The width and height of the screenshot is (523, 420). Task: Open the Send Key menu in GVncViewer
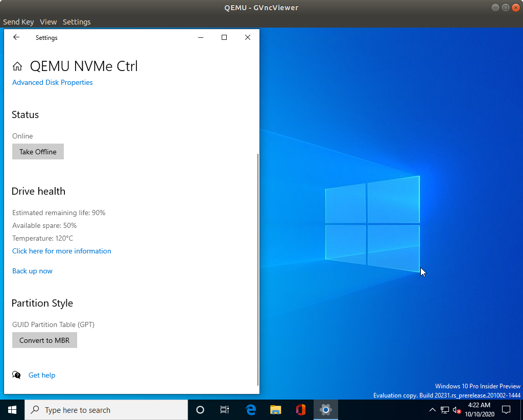18,22
